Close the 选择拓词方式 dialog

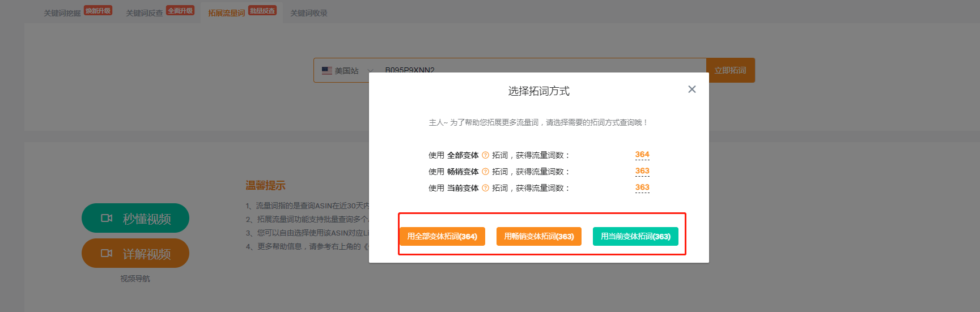tap(691, 89)
